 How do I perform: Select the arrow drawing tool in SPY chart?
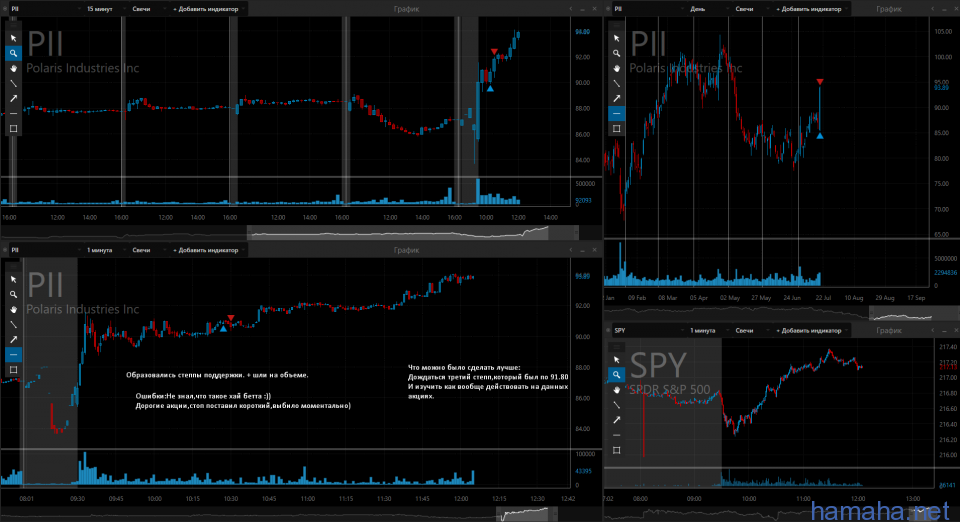[x=617, y=420]
